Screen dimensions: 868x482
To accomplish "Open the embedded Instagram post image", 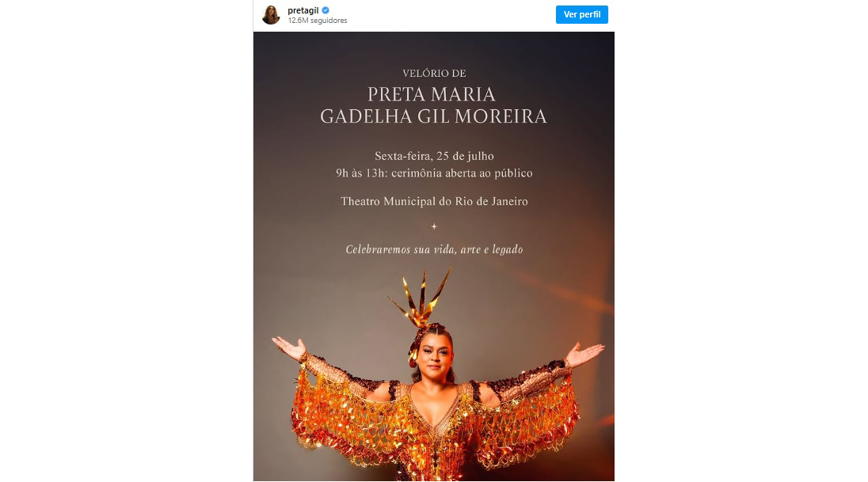I will coord(434,256).
